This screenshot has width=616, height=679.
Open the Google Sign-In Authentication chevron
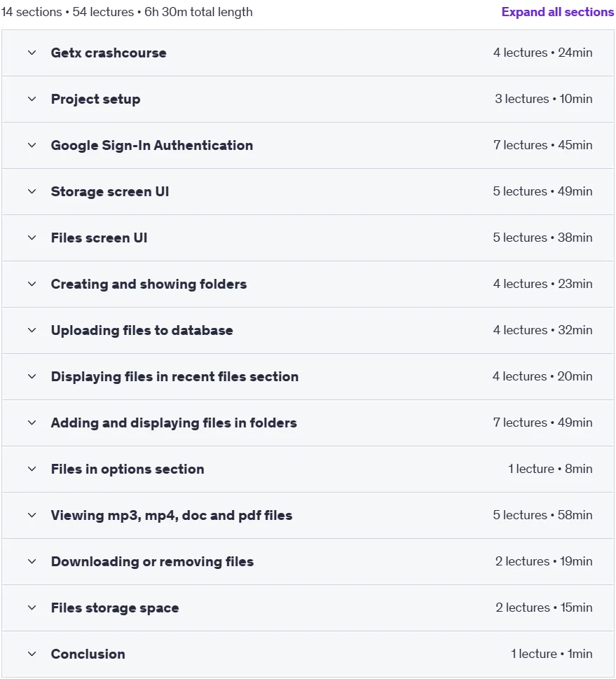click(x=32, y=145)
